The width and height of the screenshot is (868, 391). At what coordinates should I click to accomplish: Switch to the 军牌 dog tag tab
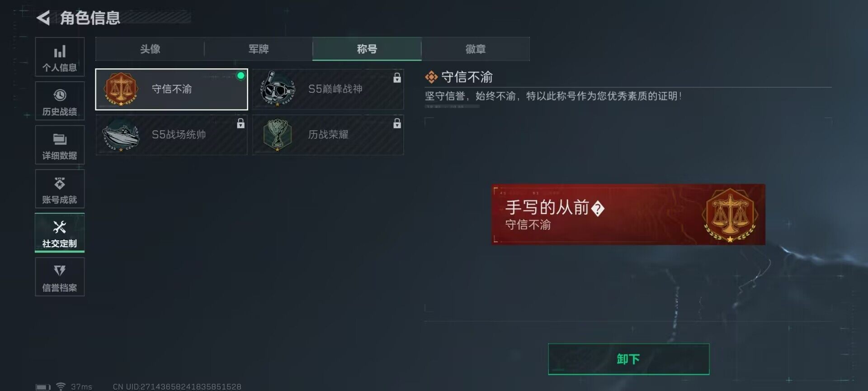pos(259,49)
